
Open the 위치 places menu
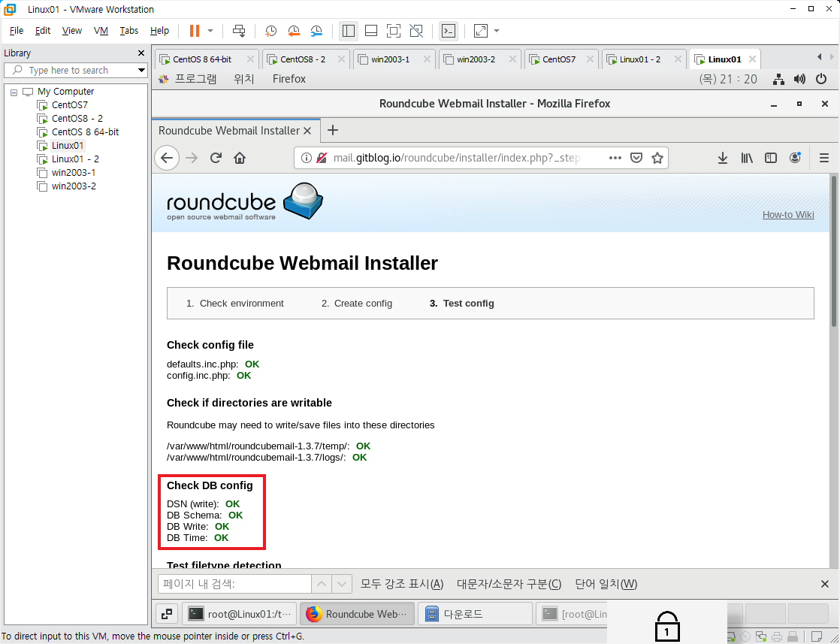pos(243,80)
